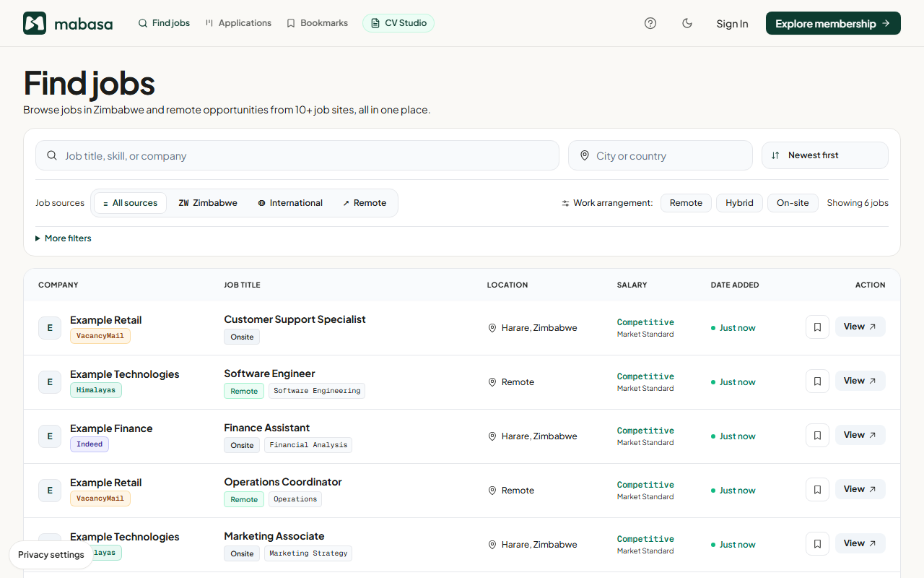Select the International job source
The height and width of the screenshot is (578, 924).
[290, 203]
